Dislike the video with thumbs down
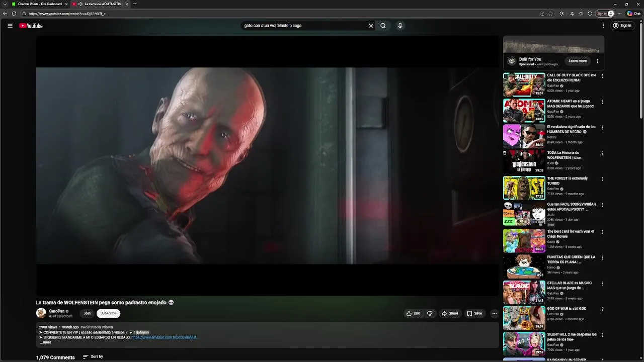The image size is (644, 362). coord(430,313)
